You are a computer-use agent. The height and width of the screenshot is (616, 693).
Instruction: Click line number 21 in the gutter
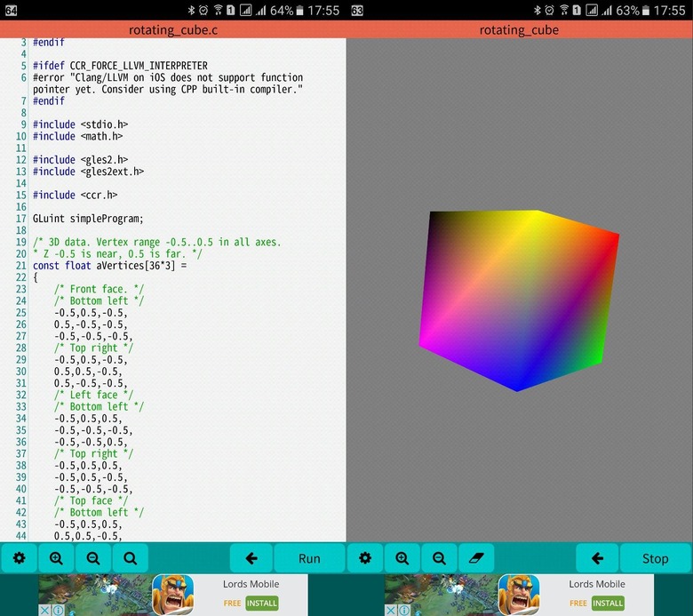tap(21, 265)
